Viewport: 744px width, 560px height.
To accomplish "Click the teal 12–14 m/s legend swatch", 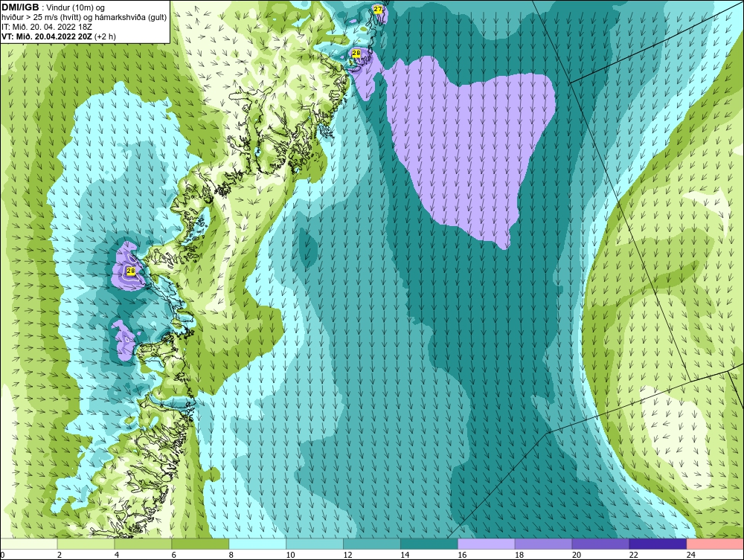I will tap(371, 544).
